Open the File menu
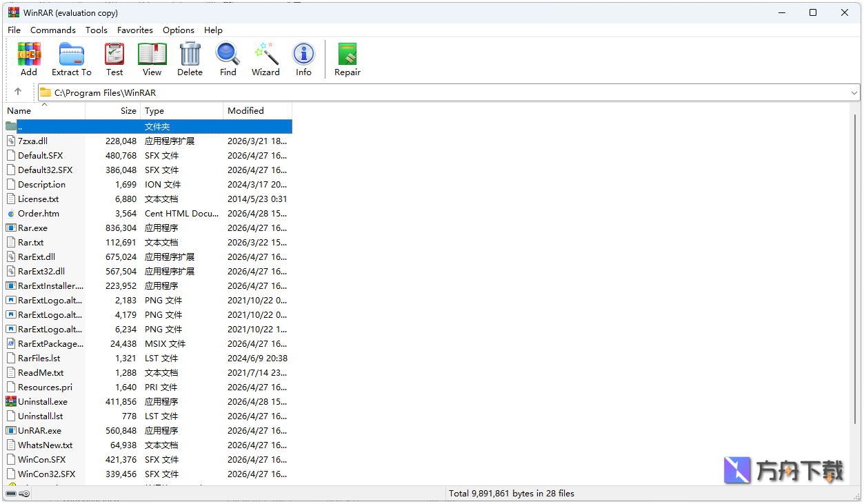Screen dimensions: 864x504 (x=14, y=30)
